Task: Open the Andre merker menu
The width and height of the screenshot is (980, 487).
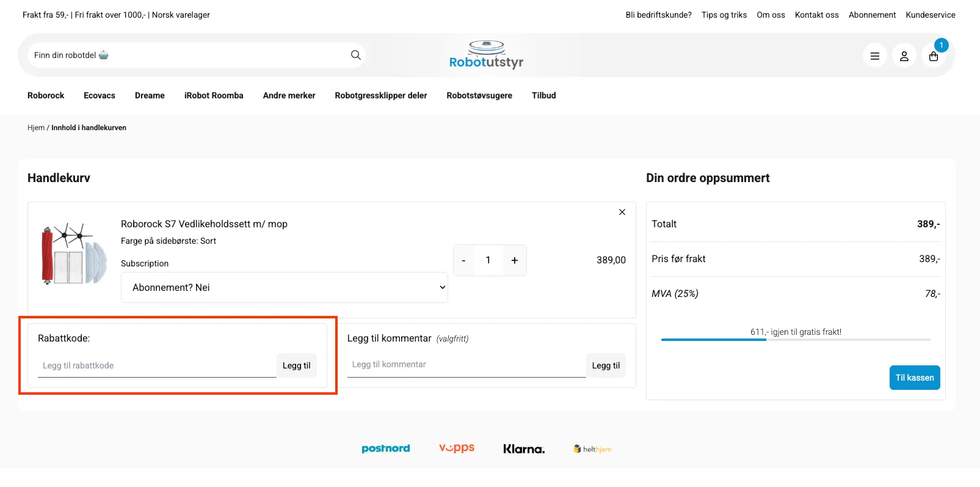Action: coord(289,95)
